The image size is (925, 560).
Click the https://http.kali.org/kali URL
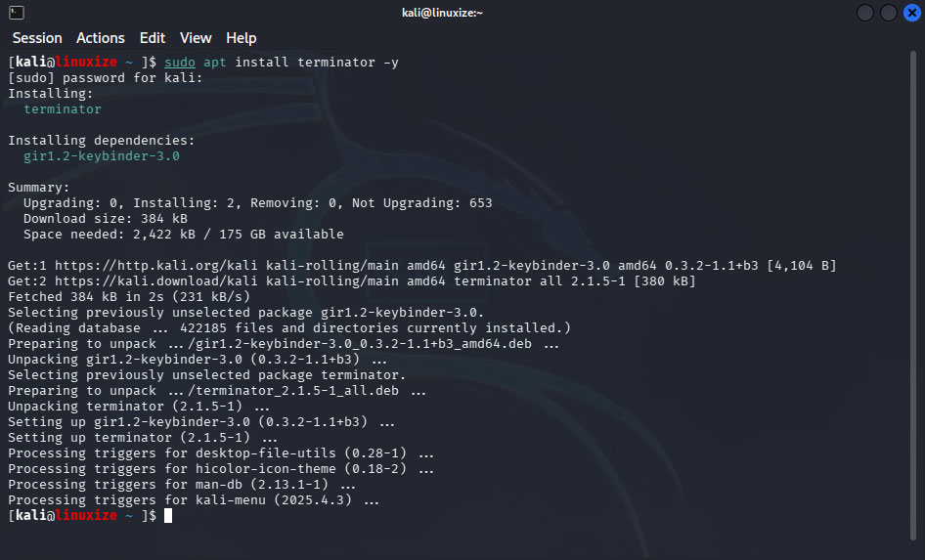tap(156, 266)
